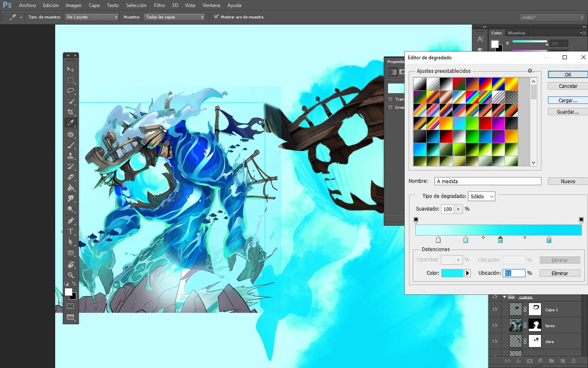Click the fx layer style icon
Viewport: 588px width, 368px height.
(519, 362)
